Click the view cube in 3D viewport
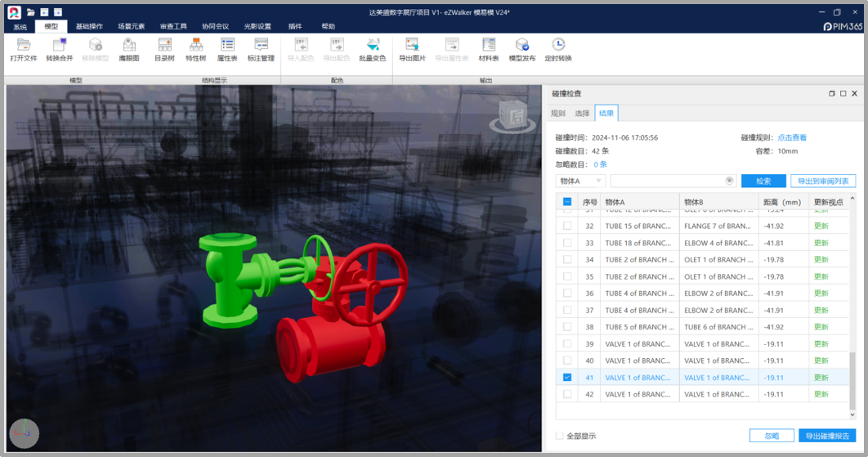This screenshot has width=868, height=457. tap(512, 116)
